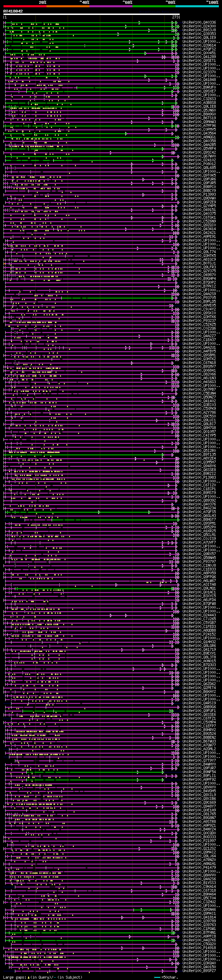Image resolution: width=222 pixels, height=980 pixels.
Task: Select the UniRef100_B4NYZ4 label
Action: (x=199, y=829)
